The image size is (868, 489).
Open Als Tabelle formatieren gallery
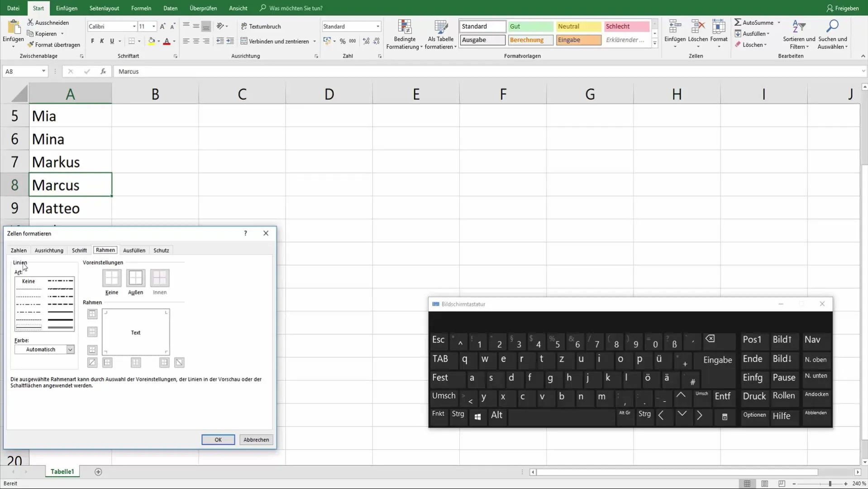pos(441,34)
